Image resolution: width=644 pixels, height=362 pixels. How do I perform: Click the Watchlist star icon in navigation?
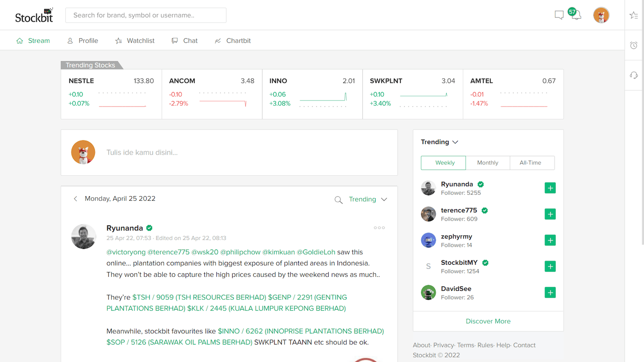(x=119, y=40)
